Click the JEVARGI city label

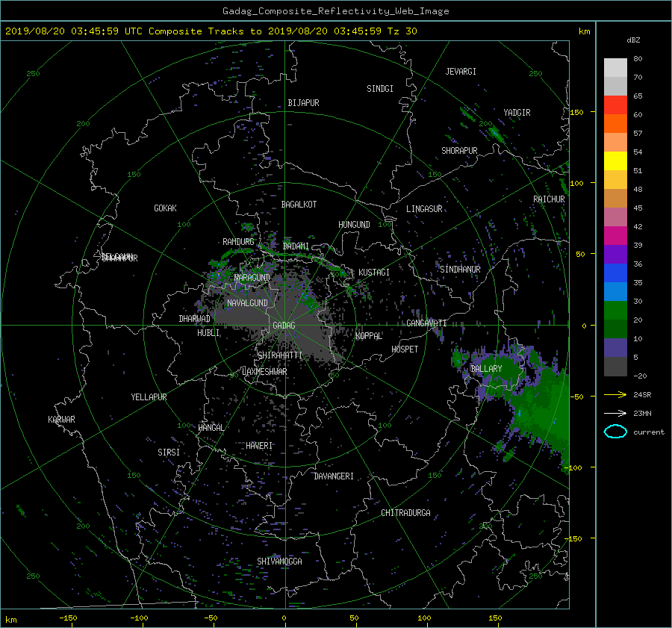[x=461, y=72]
